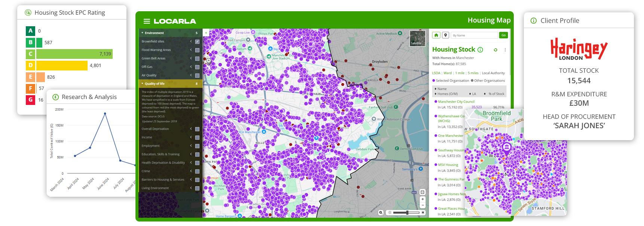
Task: Click the yellow D rating bar
Action: pos(62,66)
